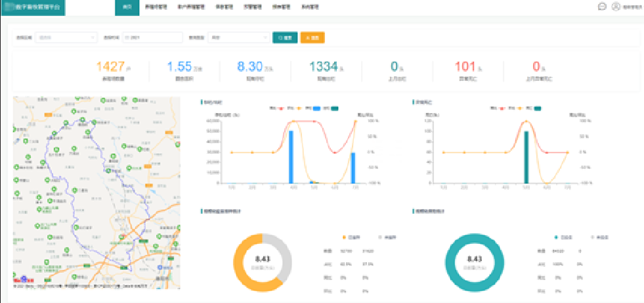Click the arrow of the region dropdown
644x303 pixels.
(x=93, y=37)
